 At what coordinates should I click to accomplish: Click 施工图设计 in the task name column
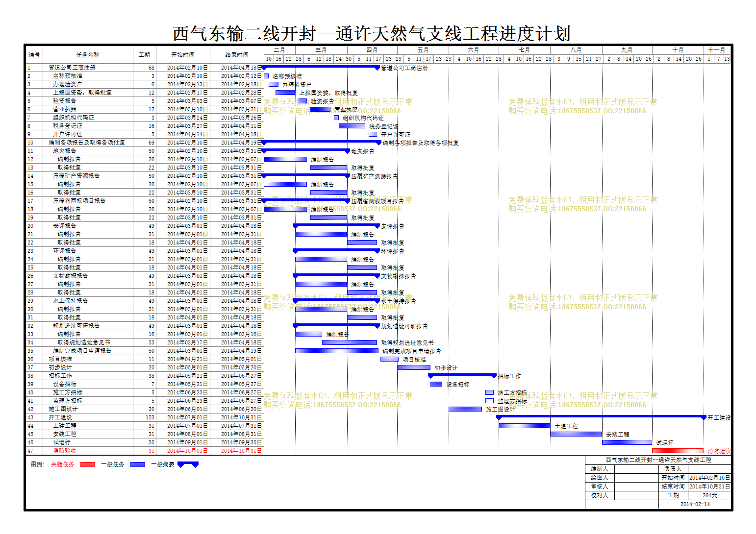pyautogui.click(x=63, y=409)
